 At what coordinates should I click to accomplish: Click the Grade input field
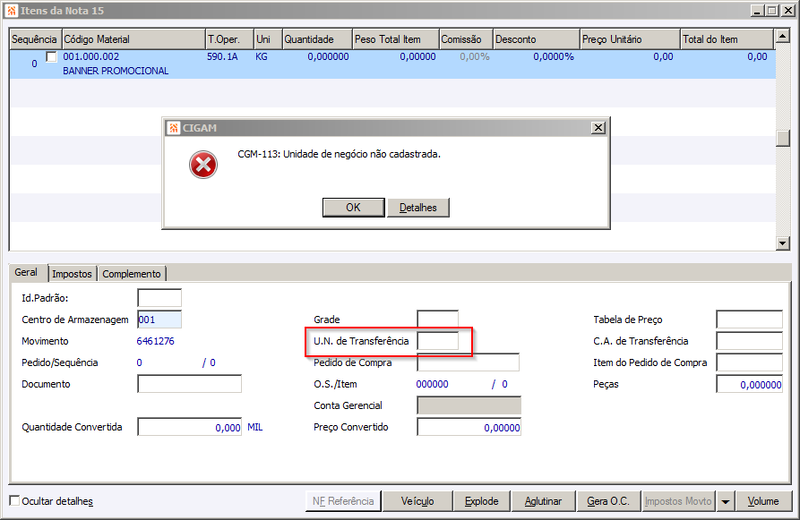pyautogui.click(x=438, y=319)
